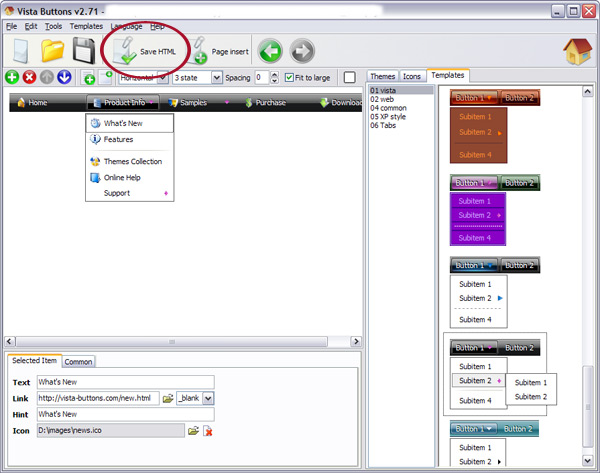The width and height of the screenshot is (600, 473).
Task: Click the Save HTML toolbar button
Action: tap(145, 51)
